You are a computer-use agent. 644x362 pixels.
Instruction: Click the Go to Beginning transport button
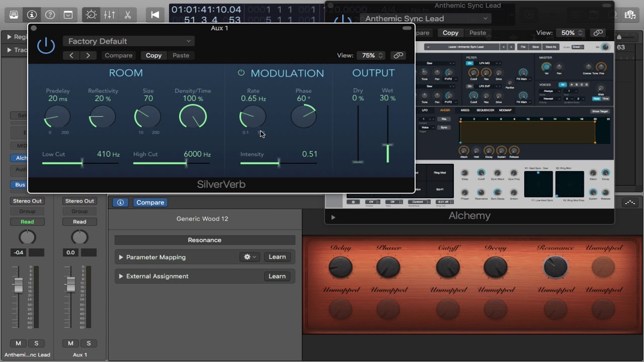tap(155, 15)
